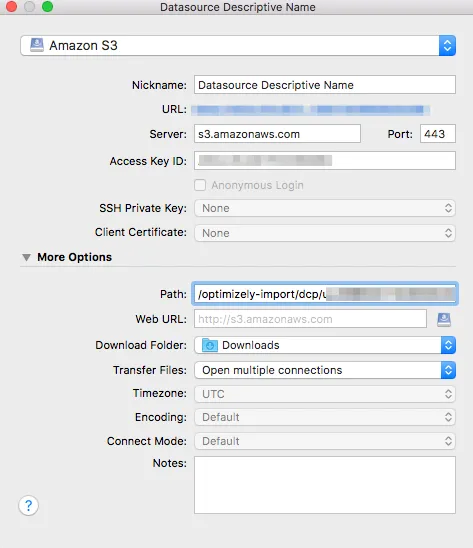The image size is (473, 548).
Task: Click the Nickname text field
Action: click(325, 85)
